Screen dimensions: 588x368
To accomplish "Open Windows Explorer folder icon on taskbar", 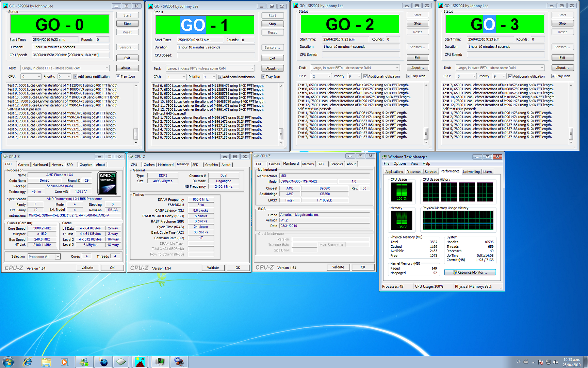I will 46,362.
